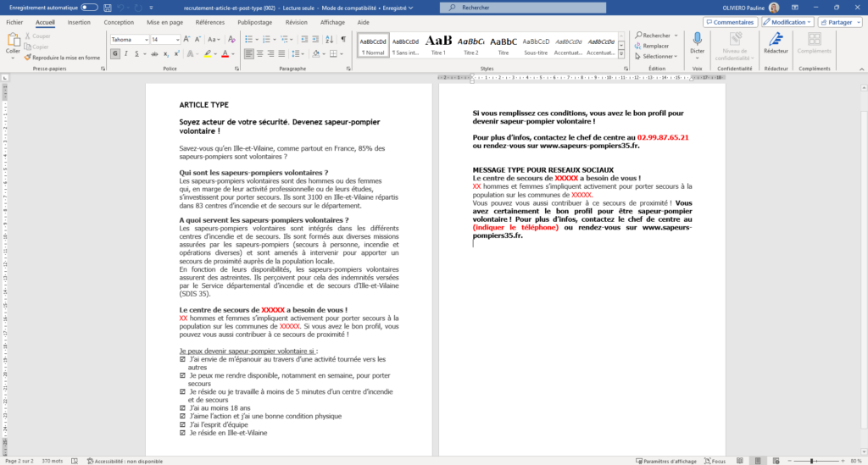Viewport: 868px width, 465px height.
Task: Open the Tahoma font name dropdown
Action: click(x=146, y=40)
